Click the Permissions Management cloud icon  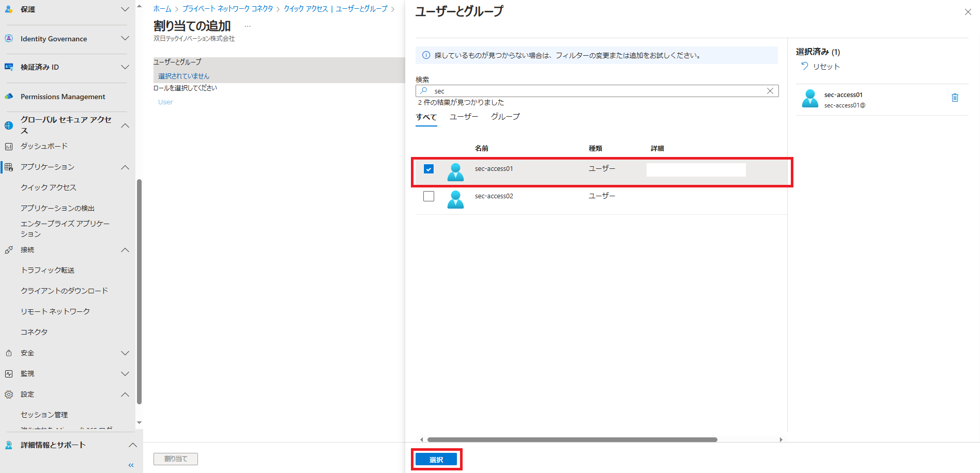9,97
